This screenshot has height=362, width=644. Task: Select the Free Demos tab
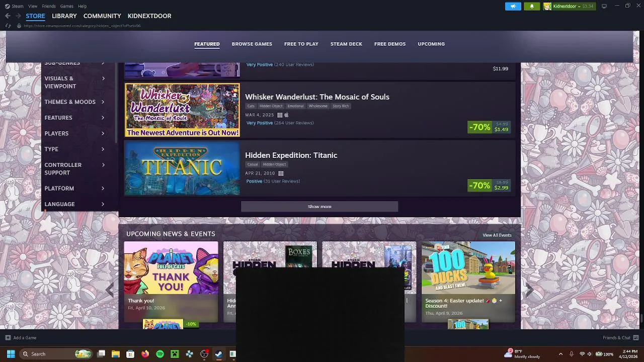390,44
